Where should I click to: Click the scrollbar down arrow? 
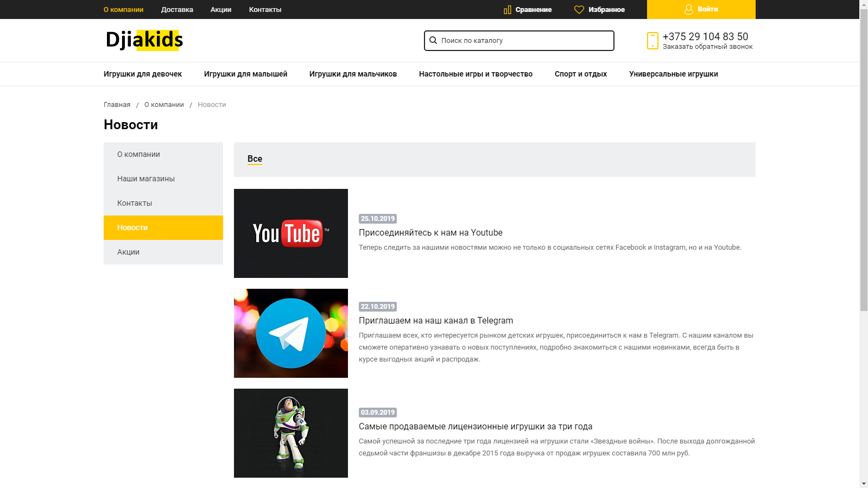click(x=864, y=483)
